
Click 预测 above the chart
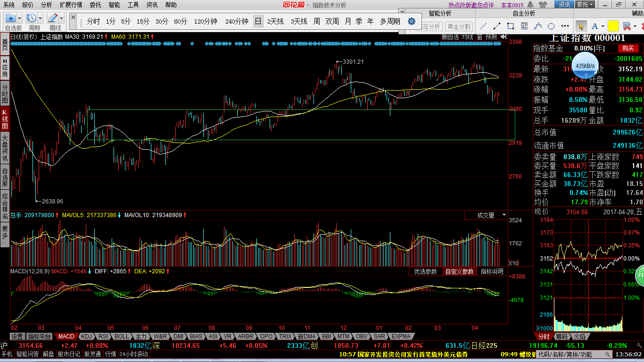pos(491,37)
